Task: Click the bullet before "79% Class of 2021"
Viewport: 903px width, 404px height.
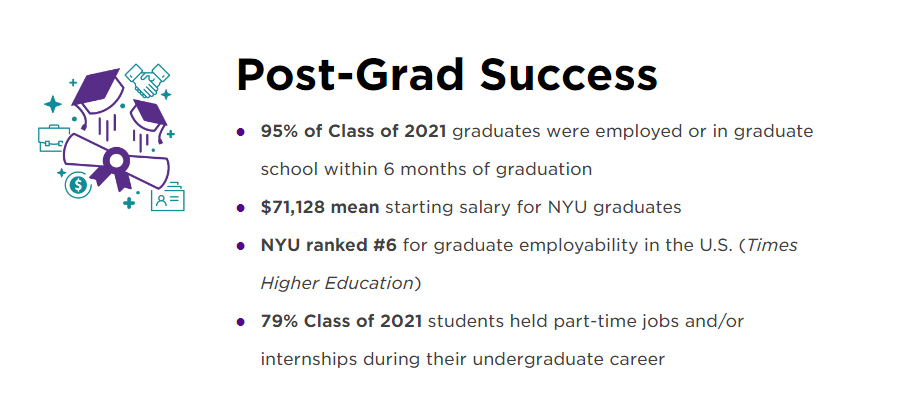Action: point(240,322)
